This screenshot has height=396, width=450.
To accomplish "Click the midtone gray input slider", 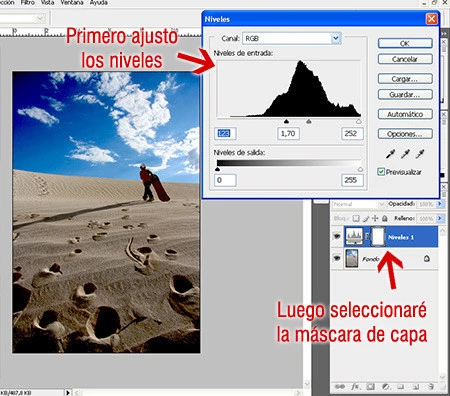I will (x=309, y=122).
